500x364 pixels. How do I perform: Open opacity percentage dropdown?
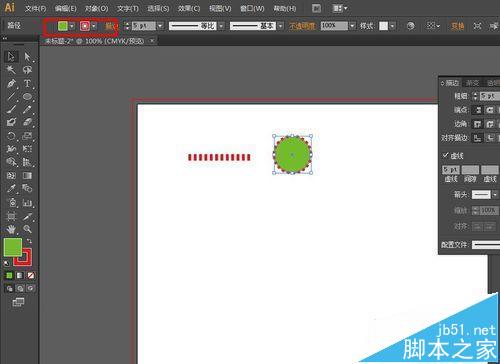pyautogui.click(x=352, y=26)
